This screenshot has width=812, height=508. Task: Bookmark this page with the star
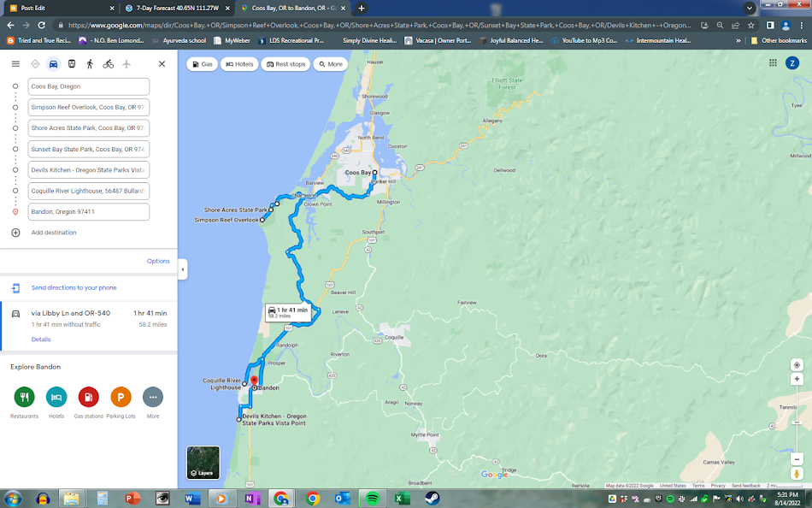pyautogui.click(x=751, y=25)
